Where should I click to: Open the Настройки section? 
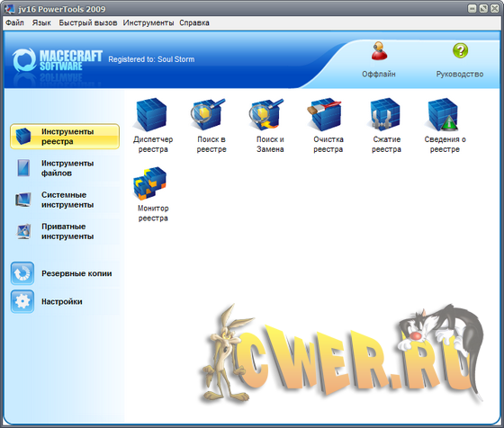click(65, 301)
